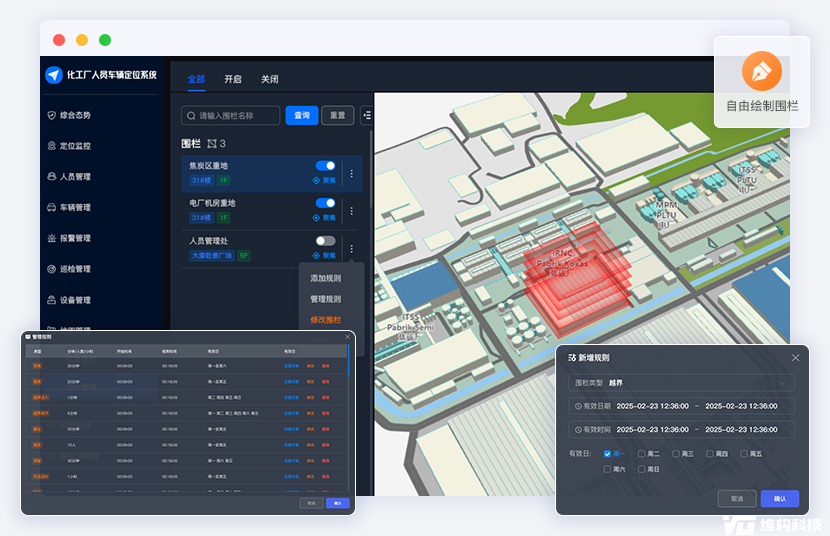
Task: Open the 有效时间 time range picker
Action: click(680, 429)
